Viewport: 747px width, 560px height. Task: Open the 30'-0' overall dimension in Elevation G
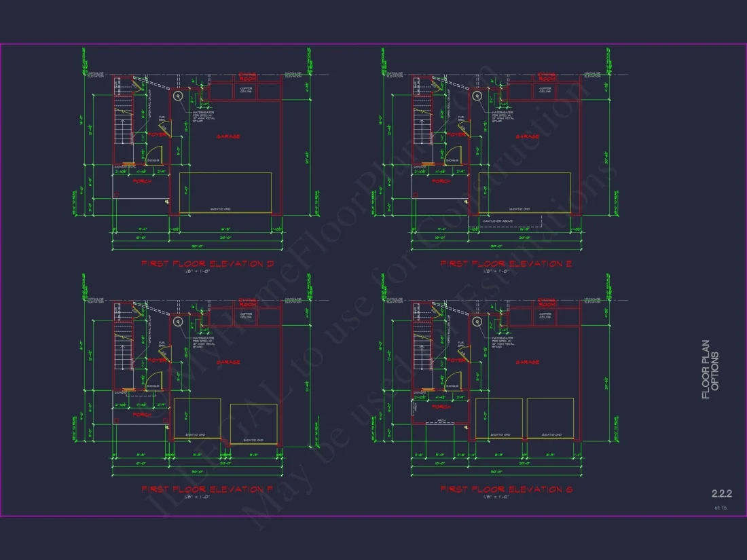click(x=496, y=470)
